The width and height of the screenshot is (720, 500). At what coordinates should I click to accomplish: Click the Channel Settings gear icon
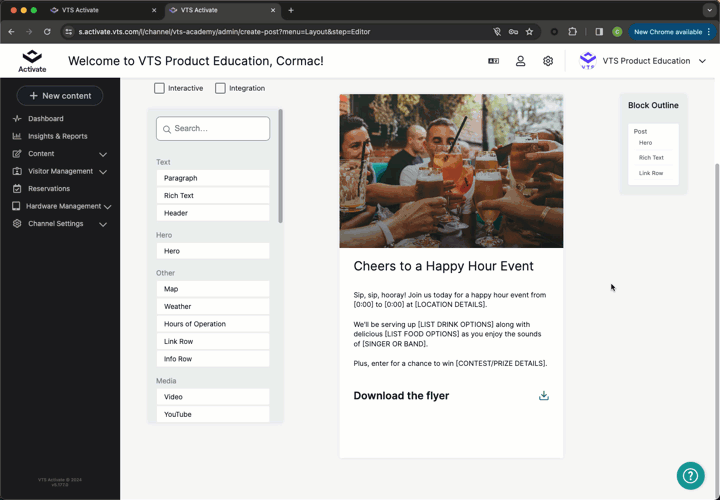17,223
